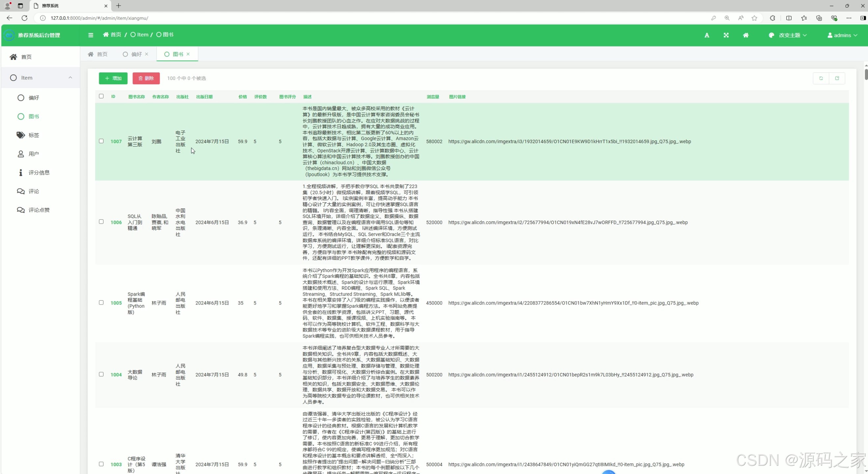Select the checkbox for book ID 1007
The width and height of the screenshot is (868, 474).
point(101,141)
